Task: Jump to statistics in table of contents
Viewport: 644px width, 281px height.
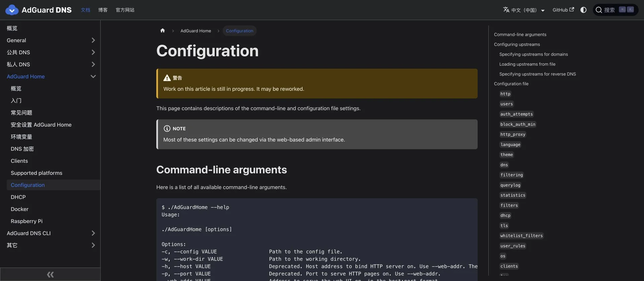Action: (x=513, y=195)
